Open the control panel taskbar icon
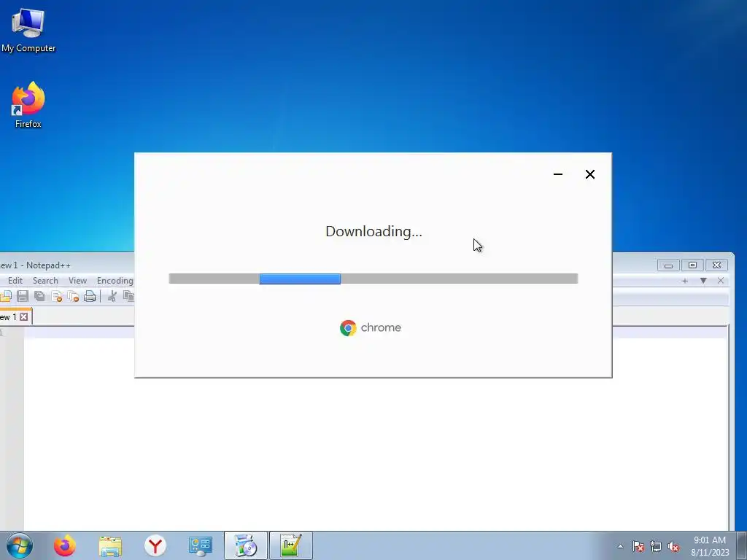This screenshot has width=747, height=560. pos(200,545)
